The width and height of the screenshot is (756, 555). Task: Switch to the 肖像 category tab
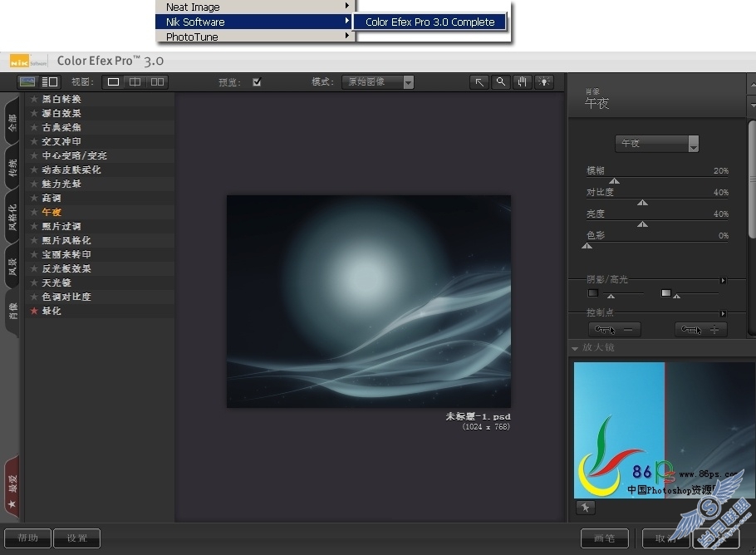tap(12, 311)
